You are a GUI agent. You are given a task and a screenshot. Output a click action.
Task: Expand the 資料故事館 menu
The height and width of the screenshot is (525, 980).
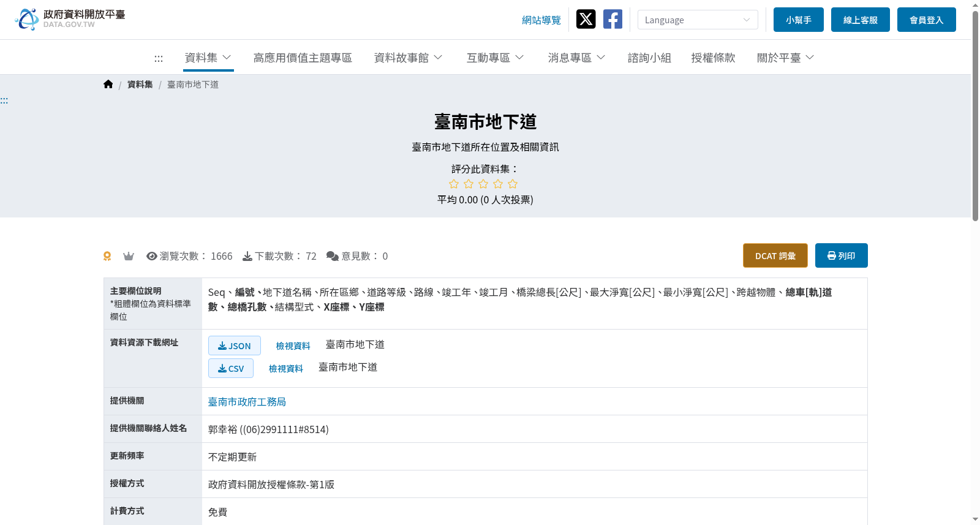(x=409, y=58)
